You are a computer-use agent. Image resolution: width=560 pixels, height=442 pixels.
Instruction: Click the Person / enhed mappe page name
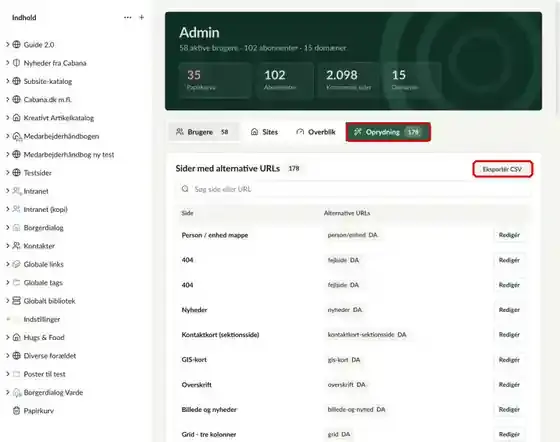(x=215, y=235)
